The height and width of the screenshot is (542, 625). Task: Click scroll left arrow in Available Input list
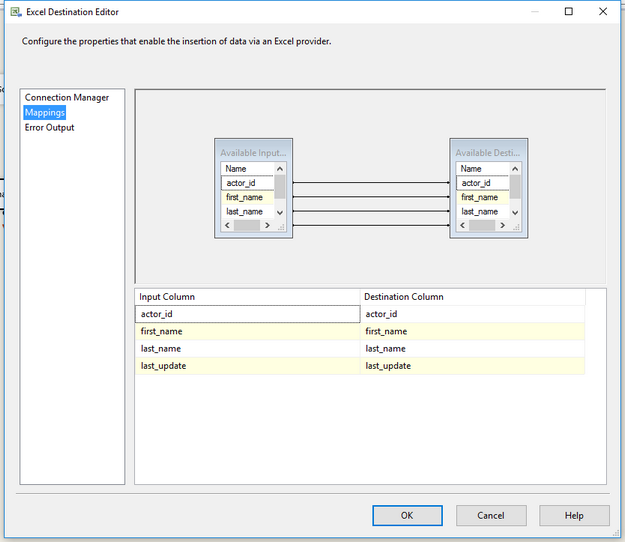coord(227,226)
